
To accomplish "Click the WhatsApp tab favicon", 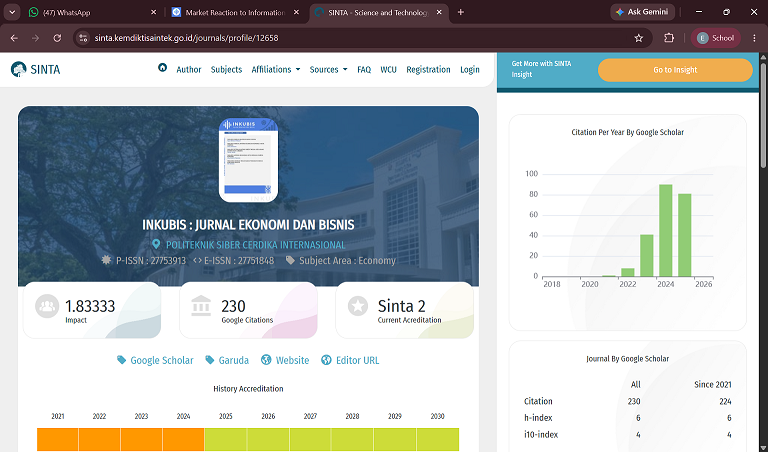I will (x=33, y=12).
